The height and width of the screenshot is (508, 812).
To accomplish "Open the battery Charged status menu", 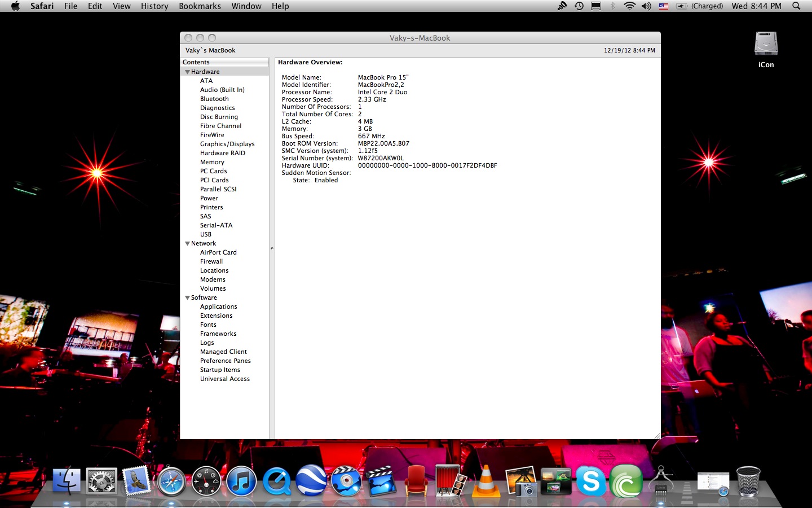I will coord(700,6).
